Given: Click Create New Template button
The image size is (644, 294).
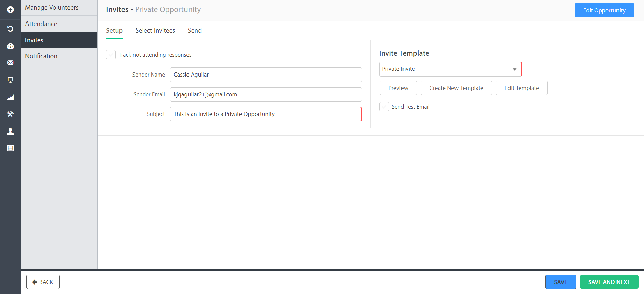Looking at the screenshot, I should pyautogui.click(x=456, y=88).
